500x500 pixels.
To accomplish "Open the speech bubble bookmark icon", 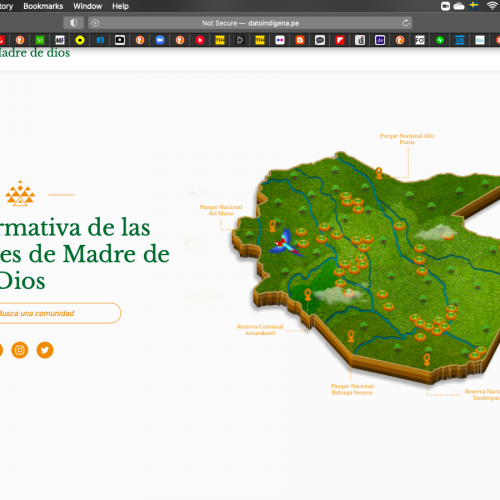I will tap(320, 40).
